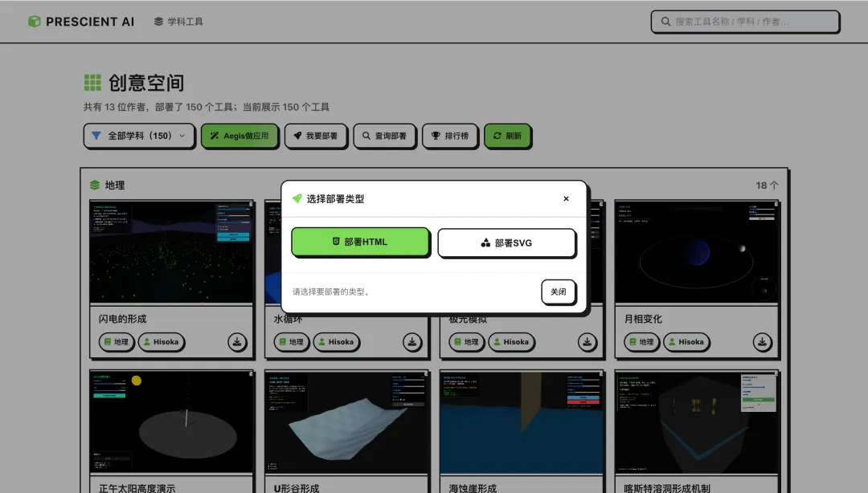Click the 地理 tag on 闪电的形成
The image size is (868, 493).
117,342
